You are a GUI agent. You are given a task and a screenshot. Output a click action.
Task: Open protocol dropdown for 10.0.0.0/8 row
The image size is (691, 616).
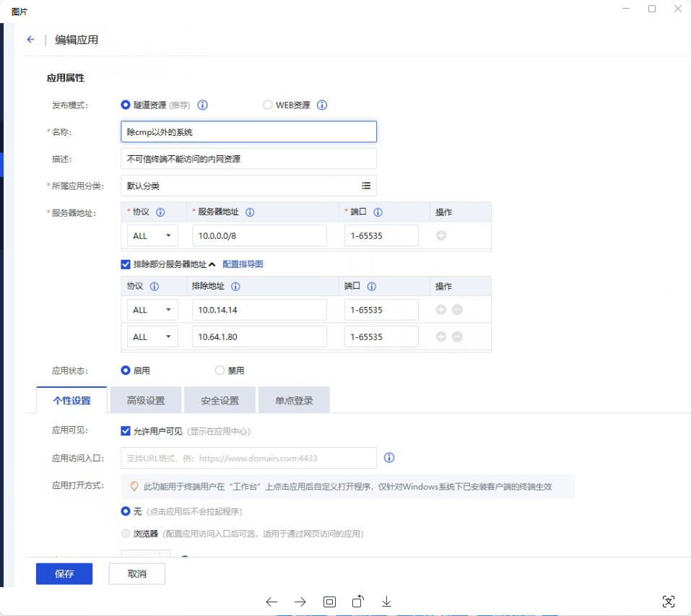click(152, 235)
